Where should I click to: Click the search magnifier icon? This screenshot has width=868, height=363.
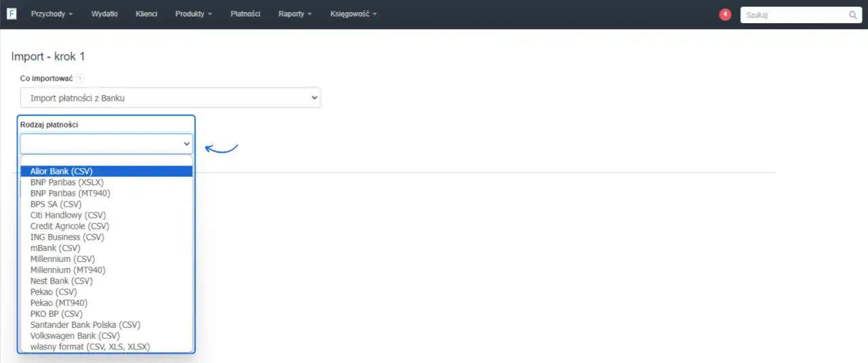[853, 15]
